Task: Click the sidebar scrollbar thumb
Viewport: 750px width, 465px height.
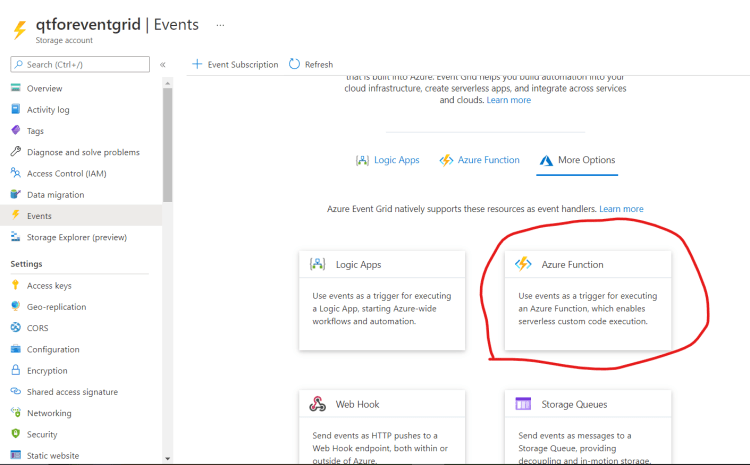Action: (x=167, y=145)
